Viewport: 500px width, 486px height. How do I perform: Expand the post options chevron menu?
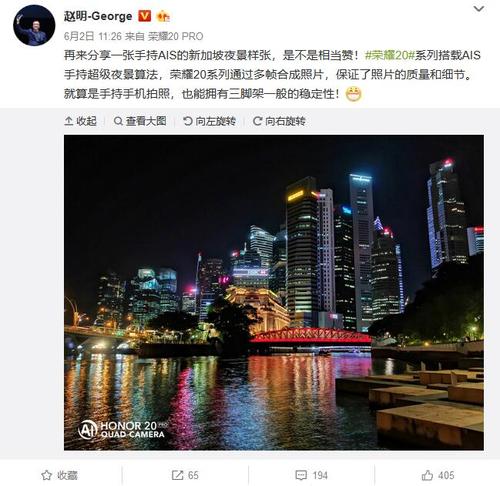(x=479, y=9)
